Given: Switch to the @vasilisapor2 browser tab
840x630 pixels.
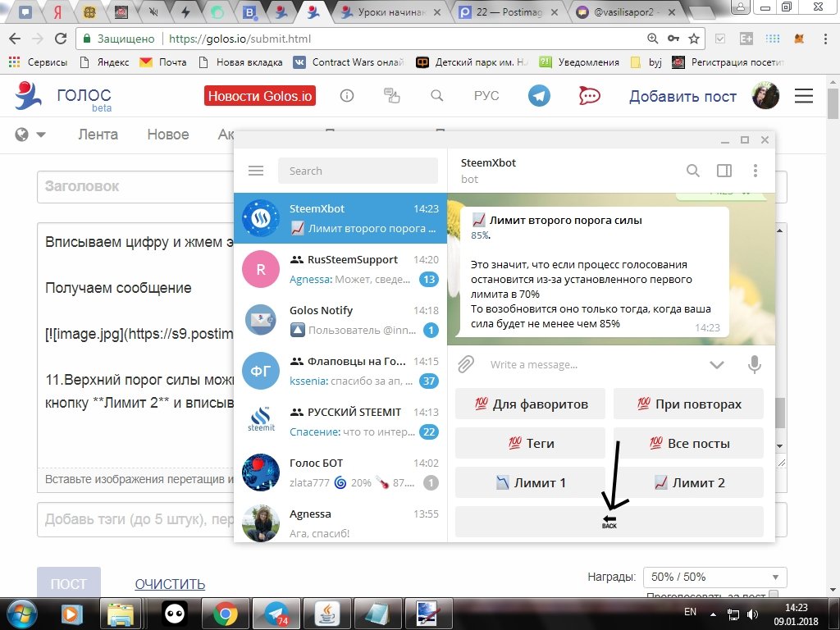Looking at the screenshot, I should 626,11.
